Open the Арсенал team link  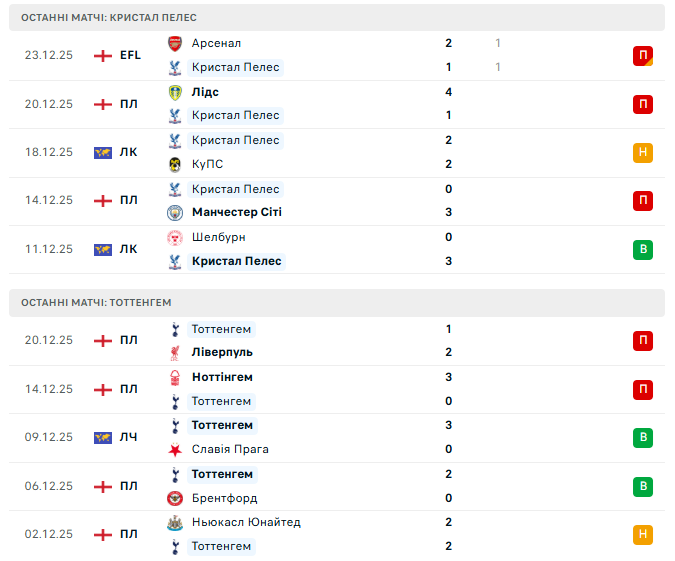point(216,43)
